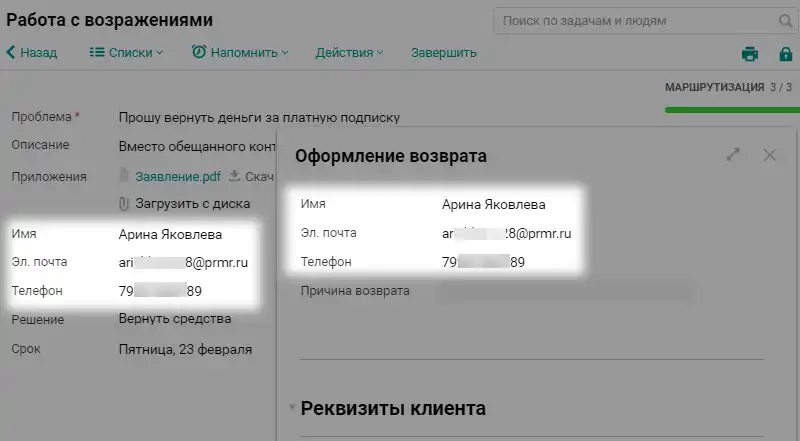Click the name Арина Яковлева in the task form

point(170,234)
